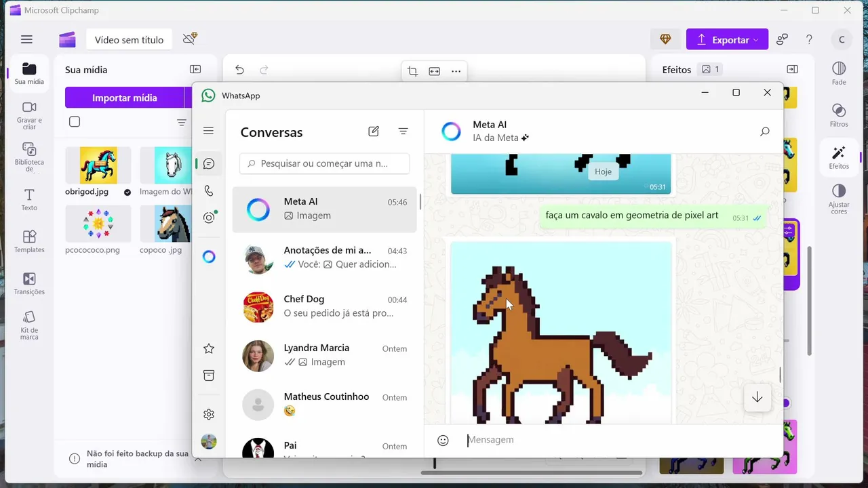Click the premium diamond upgrade icon
The height and width of the screenshot is (488, 868).
click(665, 39)
